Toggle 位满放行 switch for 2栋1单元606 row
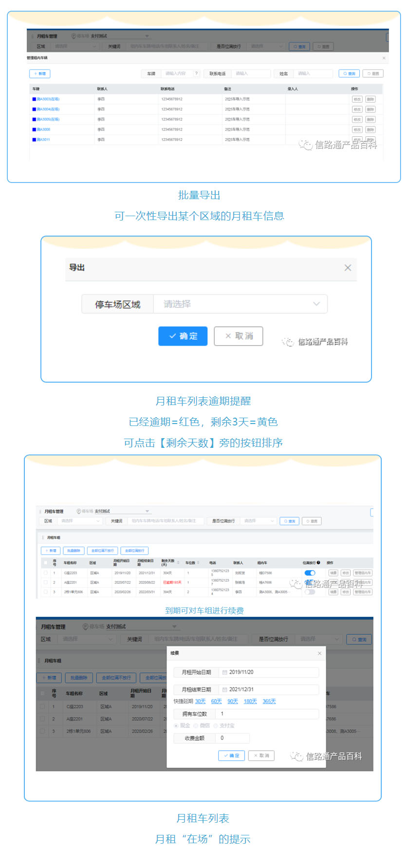 pyautogui.click(x=310, y=592)
